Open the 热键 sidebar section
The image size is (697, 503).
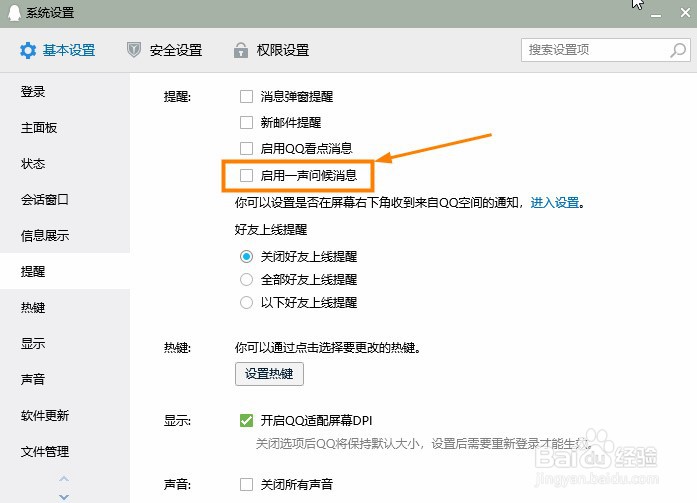pyautogui.click(x=65, y=307)
